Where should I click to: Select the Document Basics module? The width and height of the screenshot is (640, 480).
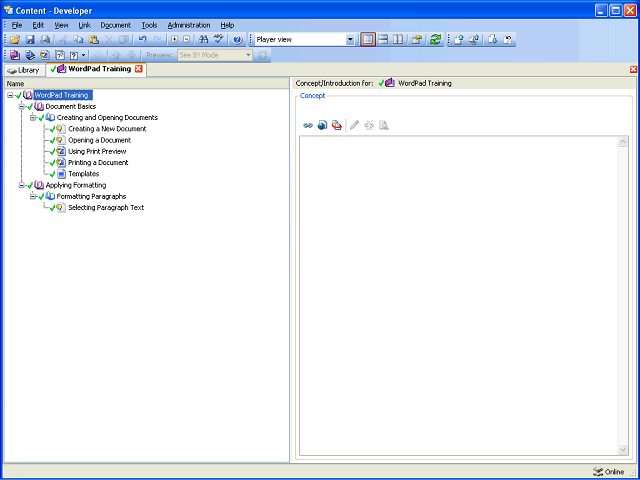click(x=71, y=107)
